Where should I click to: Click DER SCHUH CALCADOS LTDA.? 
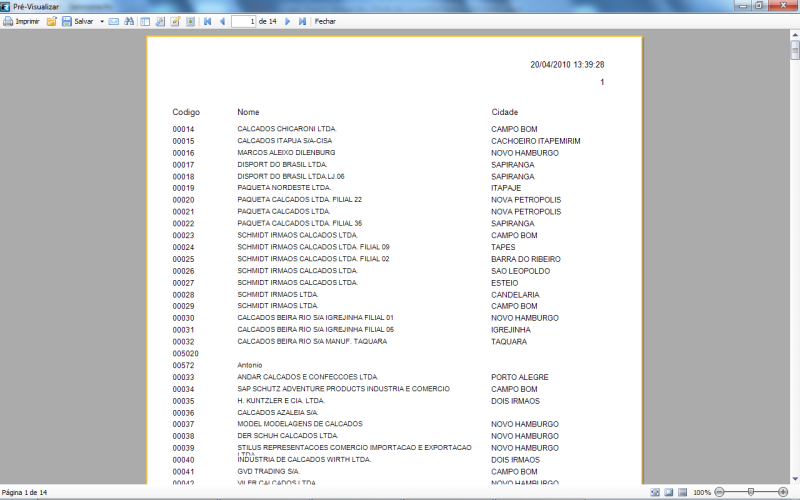(x=288, y=436)
